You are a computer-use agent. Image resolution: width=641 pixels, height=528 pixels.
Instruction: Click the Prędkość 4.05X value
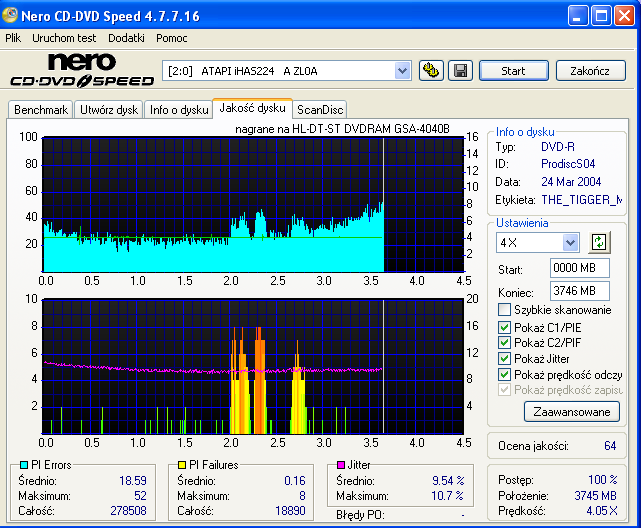tap(602, 511)
